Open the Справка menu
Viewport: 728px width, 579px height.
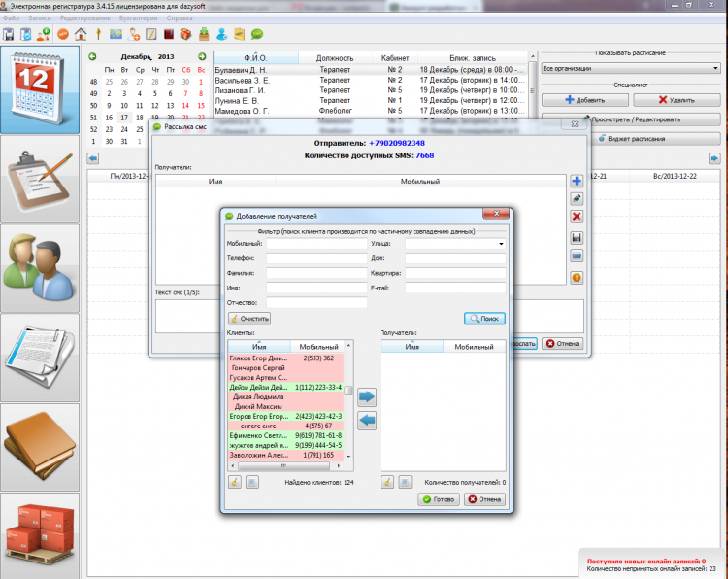pyautogui.click(x=179, y=18)
